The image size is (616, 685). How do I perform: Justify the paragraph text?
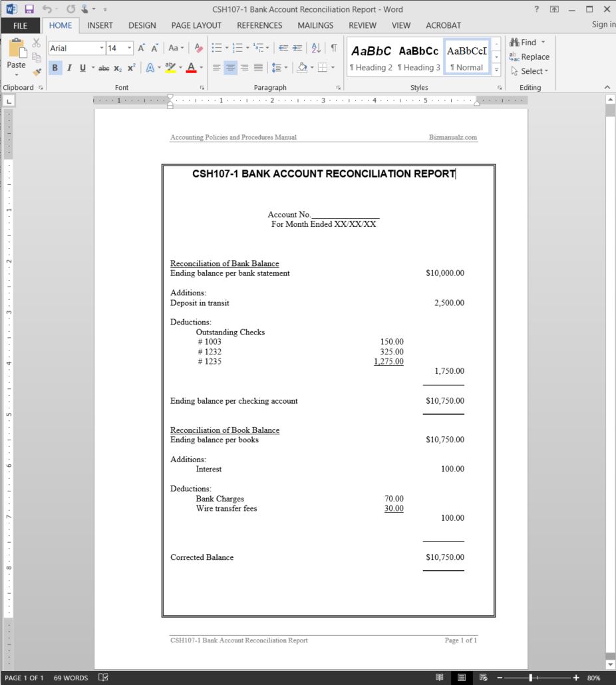pyautogui.click(x=258, y=68)
